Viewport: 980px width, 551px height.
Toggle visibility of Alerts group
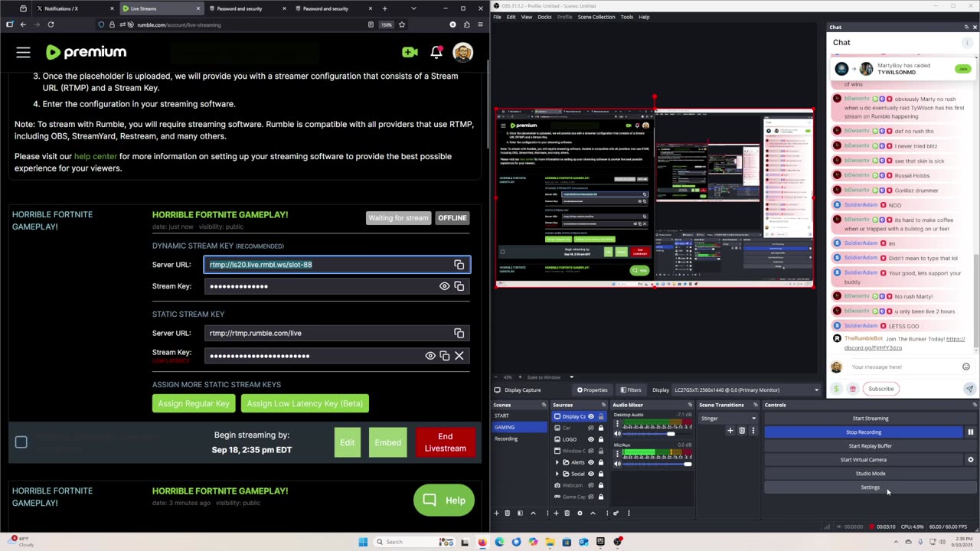(590, 462)
